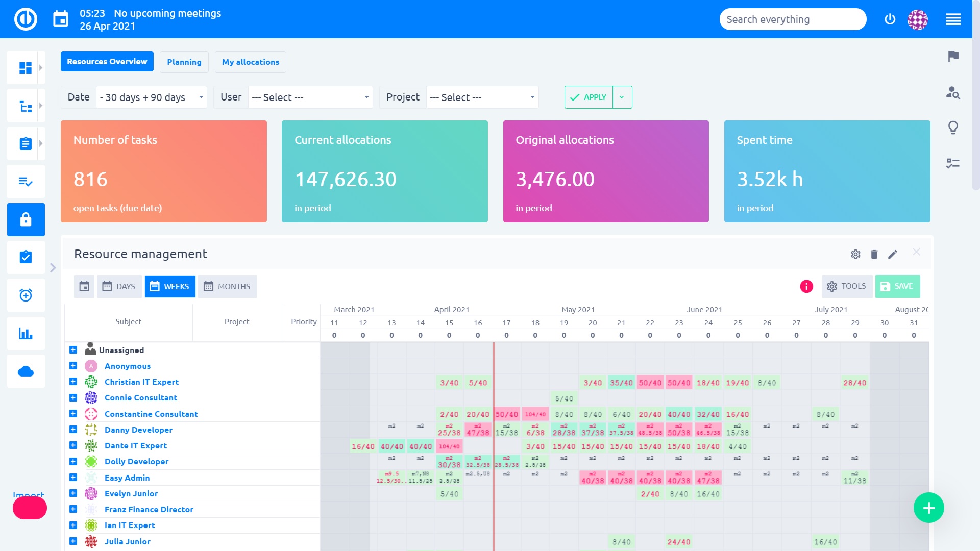Viewport: 980px width, 551px height.
Task: Toggle the DAYS view button
Action: click(118, 286)
